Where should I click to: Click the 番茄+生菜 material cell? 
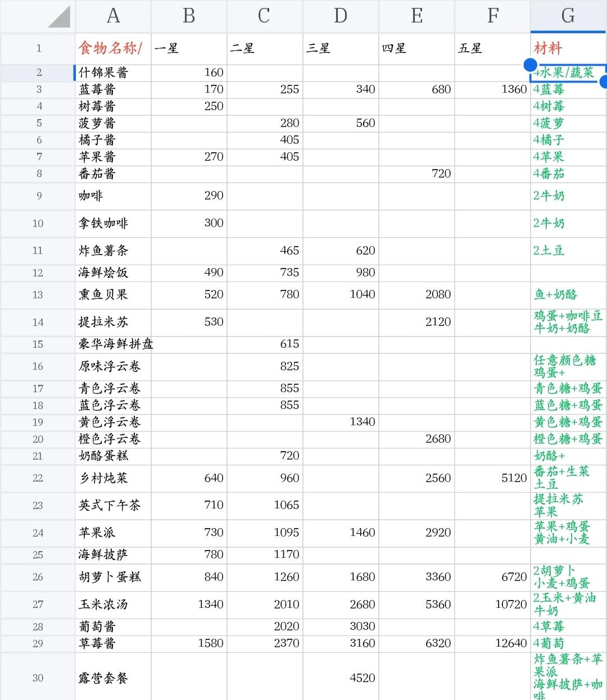click(x=568, y=478)
